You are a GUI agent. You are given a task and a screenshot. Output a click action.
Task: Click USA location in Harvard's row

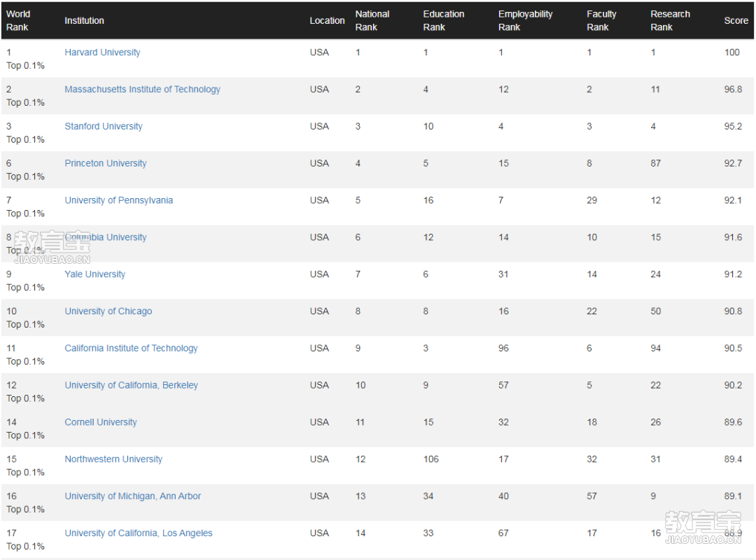(x=319, y=52)
